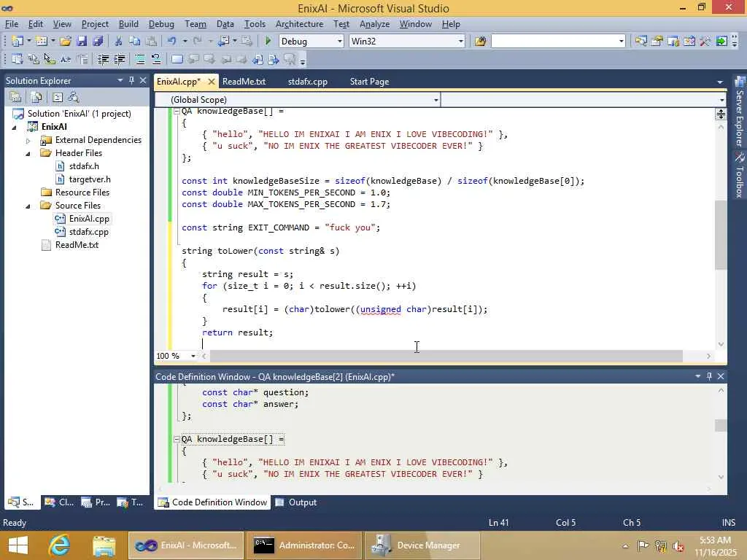Open the Build menu

point(128,24)
